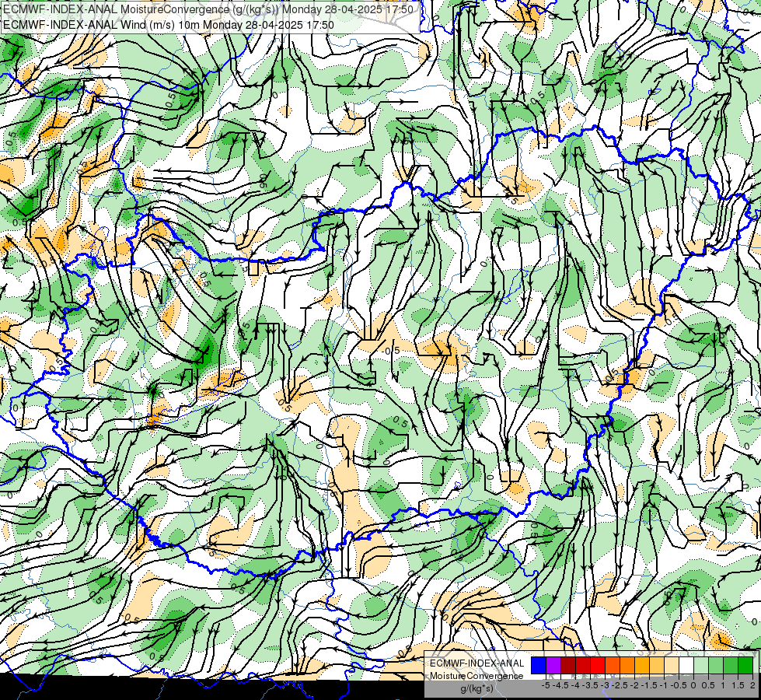Click the 2 legend tick value

[x=752, y=685]
